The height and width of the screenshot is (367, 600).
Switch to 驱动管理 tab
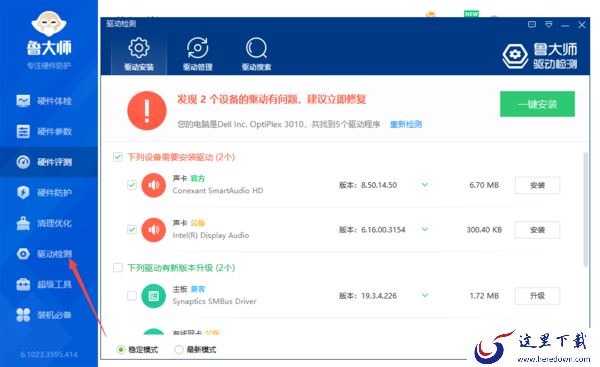[x=197, y=54]
